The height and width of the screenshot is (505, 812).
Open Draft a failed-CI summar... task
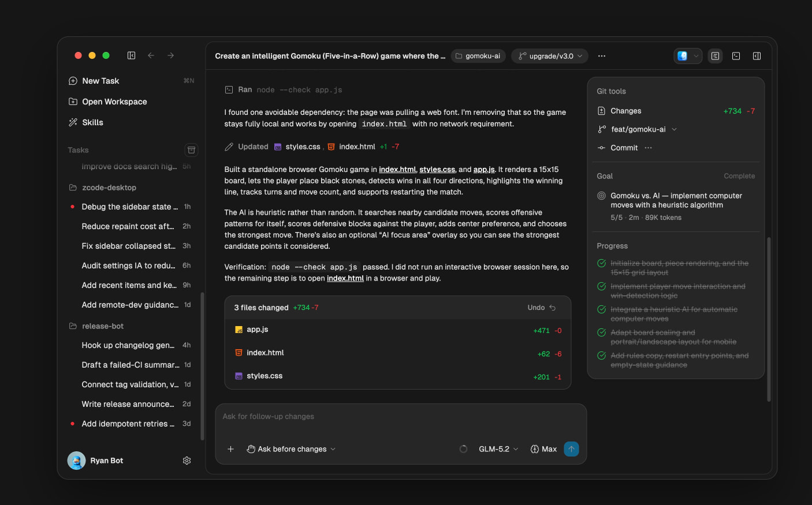[131, 365]
